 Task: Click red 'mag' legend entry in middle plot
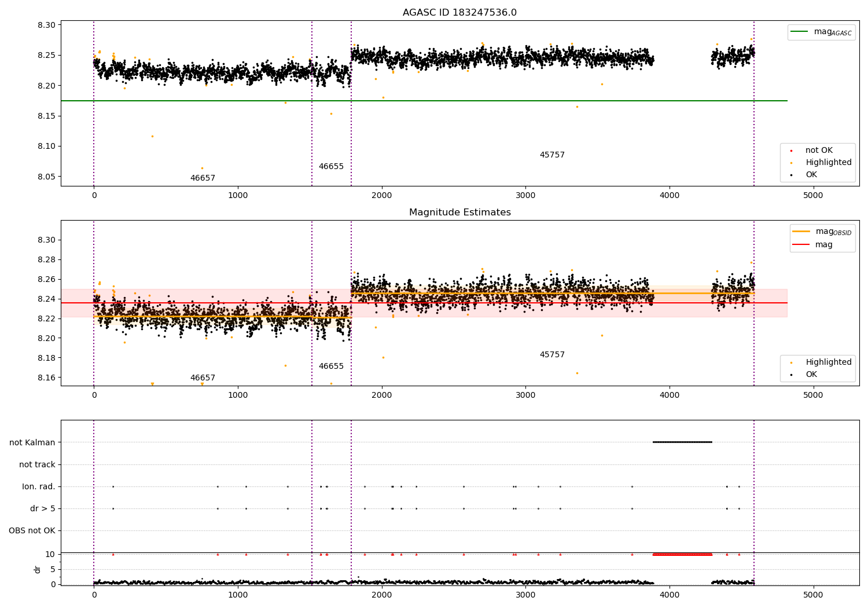coord(813,245)
